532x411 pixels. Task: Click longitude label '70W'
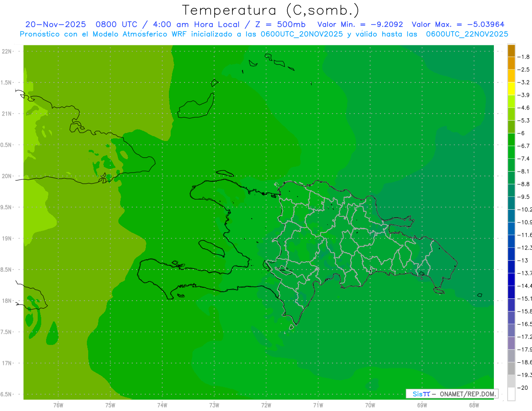tap(370, 405)
